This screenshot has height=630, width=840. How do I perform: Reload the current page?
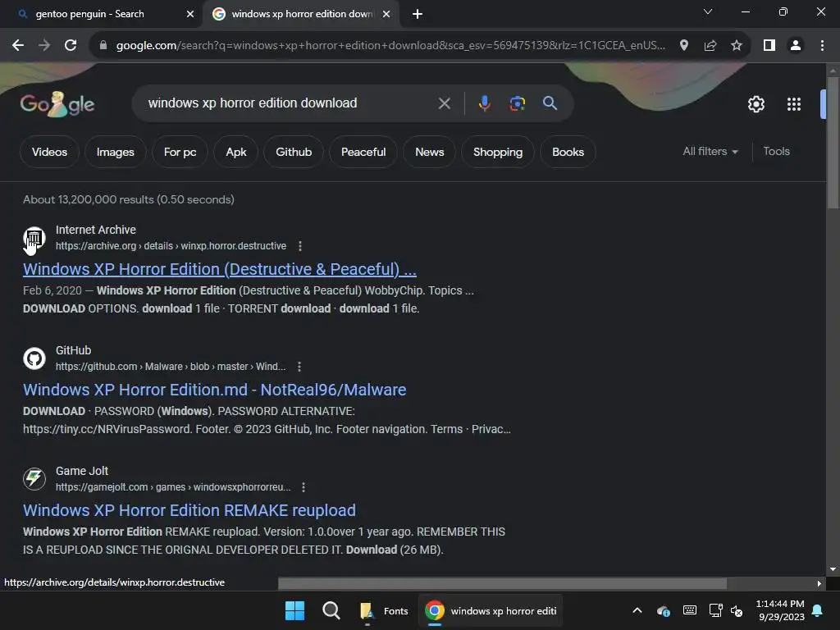(71, 46)
